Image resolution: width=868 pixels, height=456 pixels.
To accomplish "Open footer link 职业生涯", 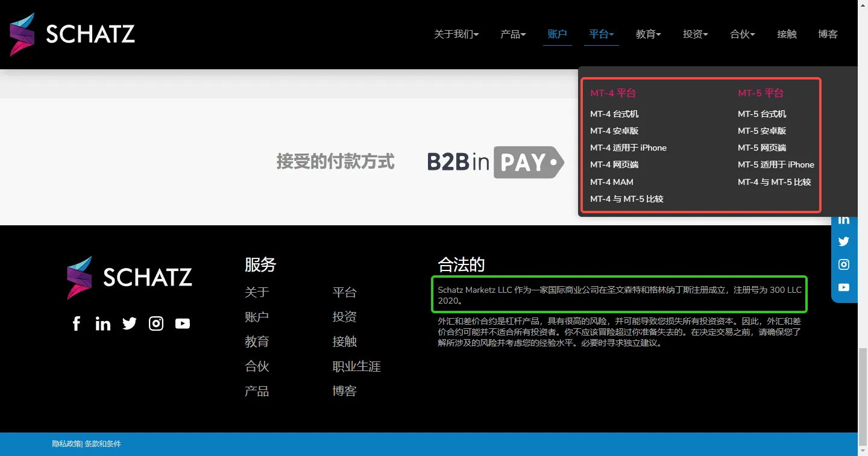I will pyautogui.click(x=357, y=366).
